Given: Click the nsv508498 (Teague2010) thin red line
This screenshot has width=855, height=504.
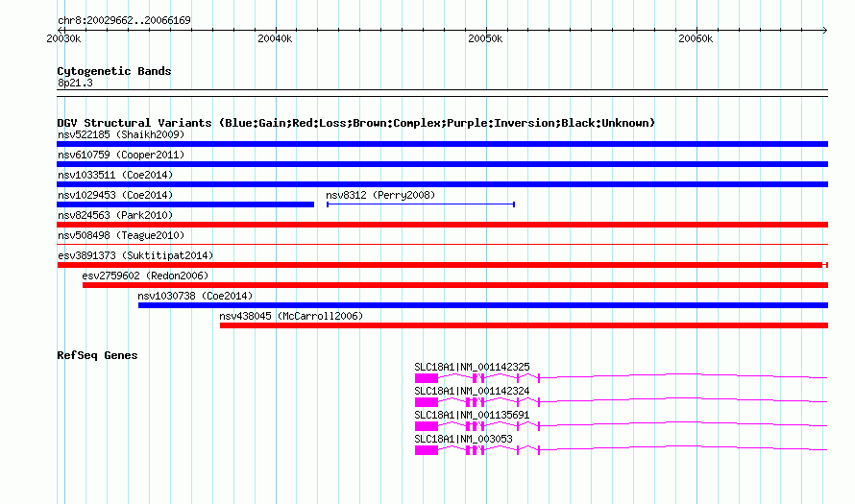Looking at the screenshot, I should click(x=442, y=244).
